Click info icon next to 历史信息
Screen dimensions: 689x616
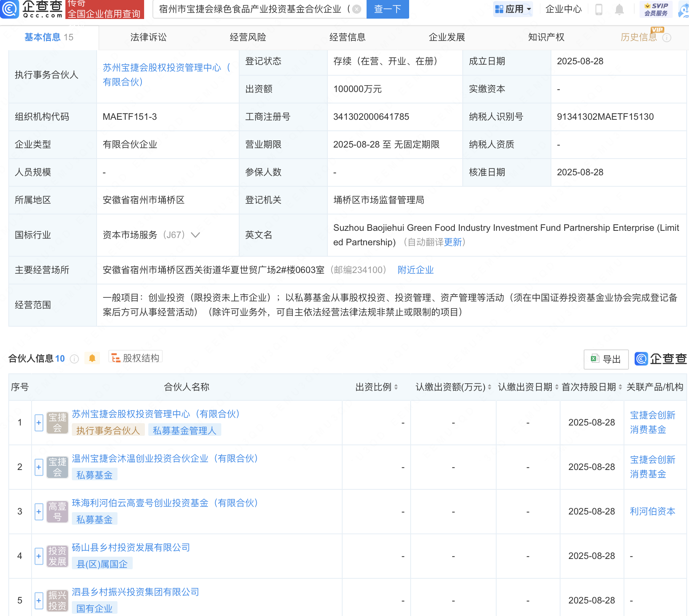coord(667,38)
